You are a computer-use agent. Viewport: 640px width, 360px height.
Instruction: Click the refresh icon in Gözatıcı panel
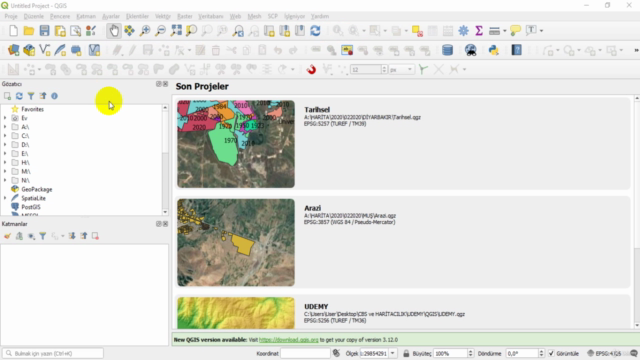pos(19,96)
